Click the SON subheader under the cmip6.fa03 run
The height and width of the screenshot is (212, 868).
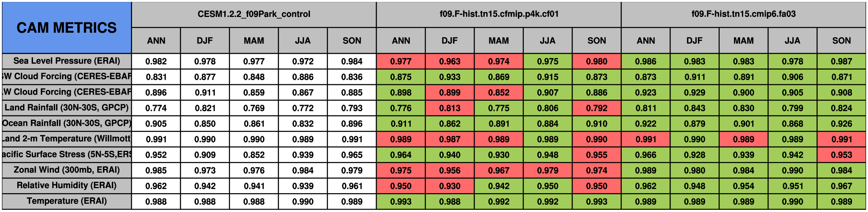841,41
